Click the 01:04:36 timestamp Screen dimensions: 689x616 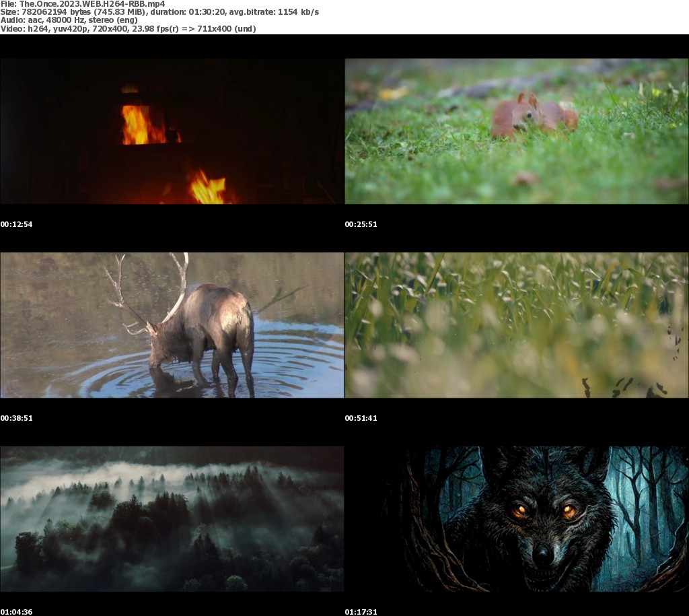tap(17, 612)
